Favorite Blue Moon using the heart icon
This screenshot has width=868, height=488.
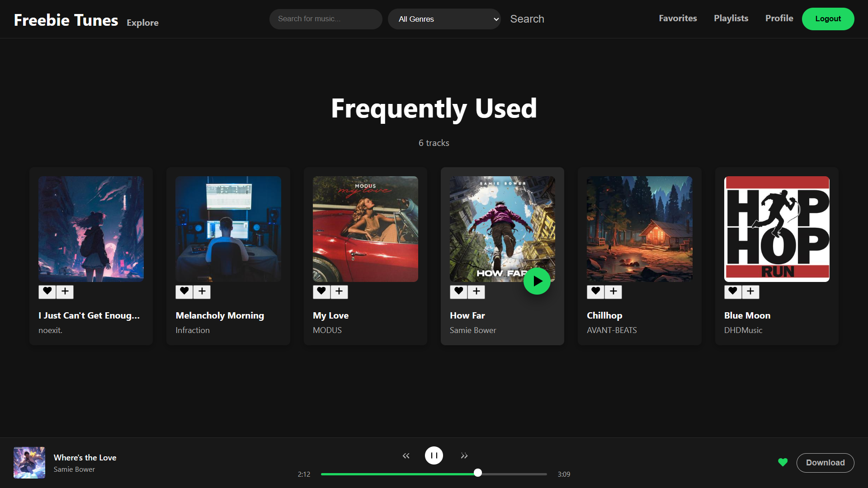coord(732,292)
